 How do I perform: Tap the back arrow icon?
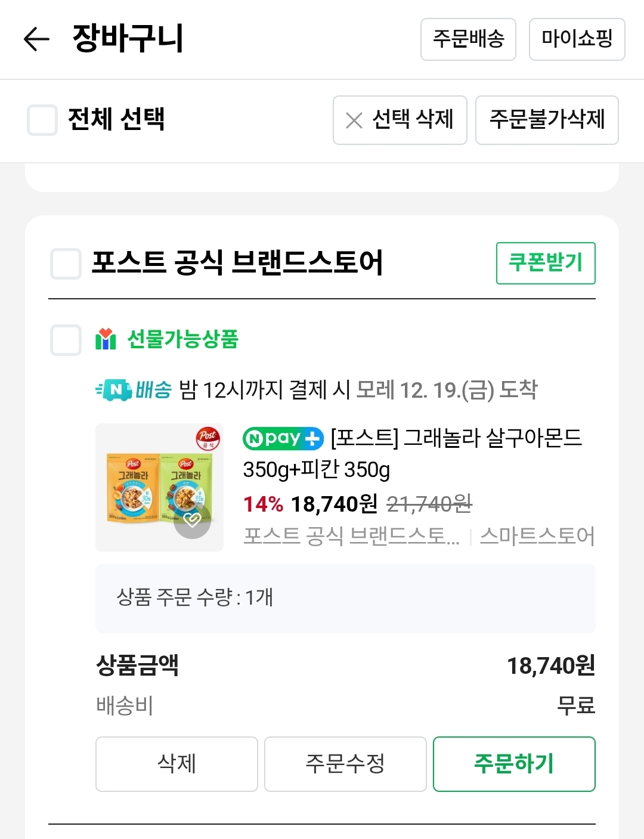[36, 39]
